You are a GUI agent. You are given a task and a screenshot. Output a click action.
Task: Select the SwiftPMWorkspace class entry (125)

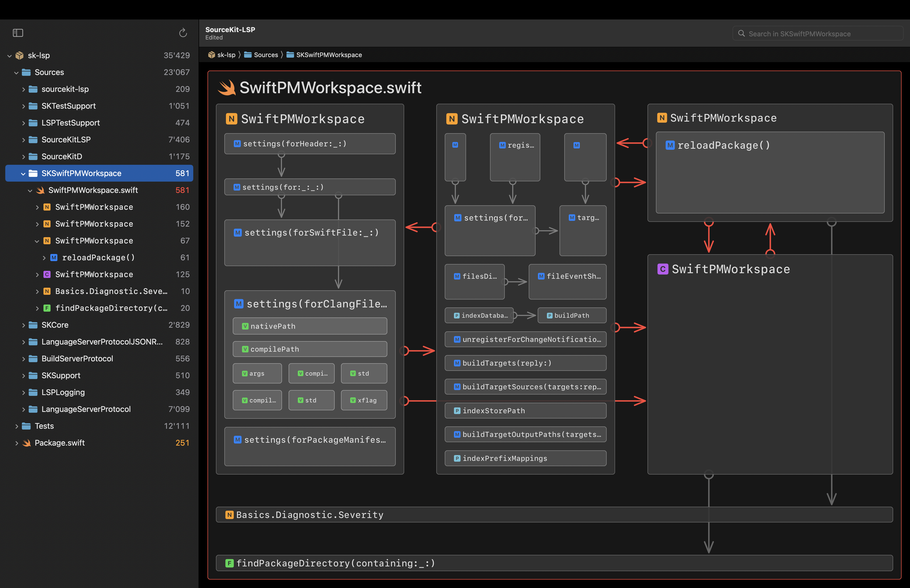point(99,274)
